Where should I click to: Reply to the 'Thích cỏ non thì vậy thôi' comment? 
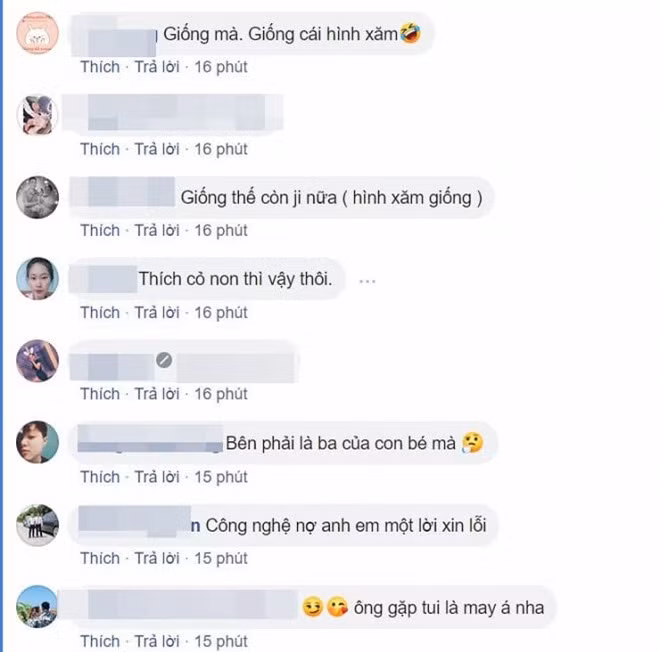157,313
